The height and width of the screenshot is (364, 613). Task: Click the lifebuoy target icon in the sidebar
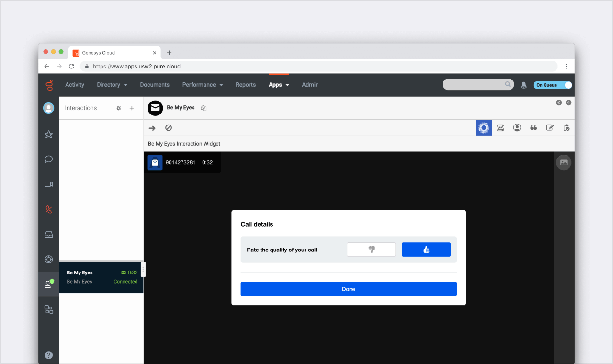click(49, 259)
